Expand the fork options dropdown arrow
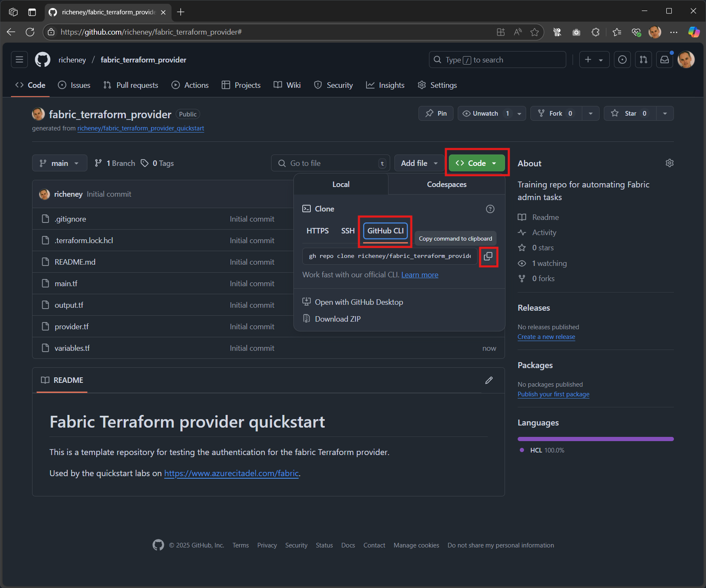This screenshot has width=706, height=588. point(590,113)
